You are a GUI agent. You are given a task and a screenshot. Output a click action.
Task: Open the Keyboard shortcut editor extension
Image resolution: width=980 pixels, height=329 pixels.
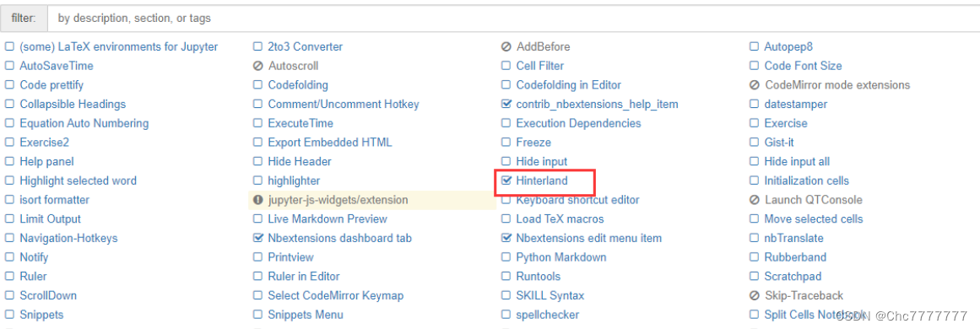tap(578, 200)
